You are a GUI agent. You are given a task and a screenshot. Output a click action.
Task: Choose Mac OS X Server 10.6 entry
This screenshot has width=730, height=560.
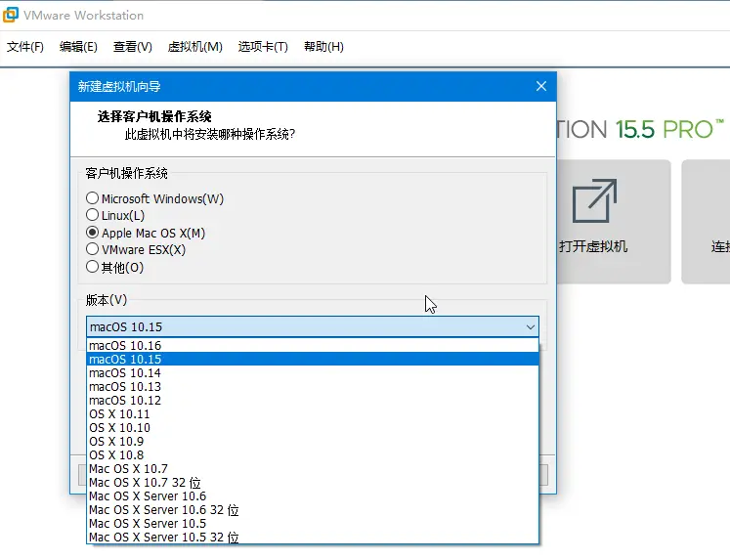(313, 495)
